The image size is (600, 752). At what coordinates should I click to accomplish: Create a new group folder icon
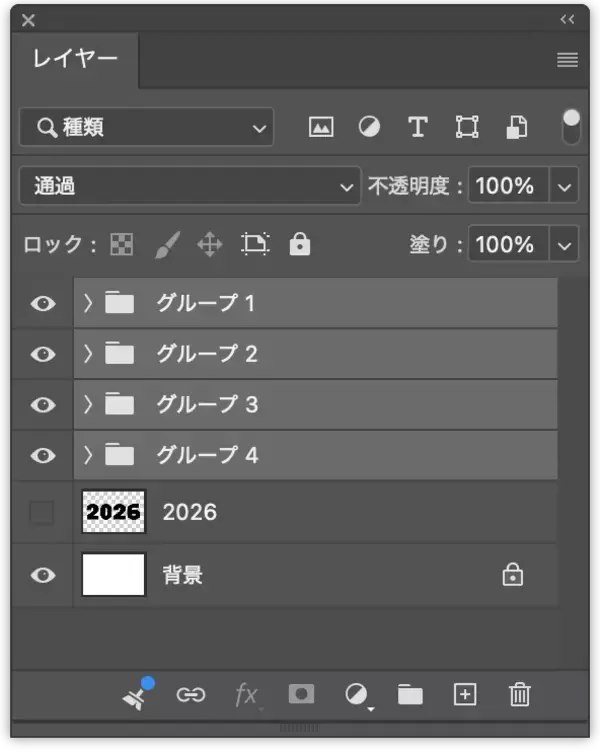coord(410,694)
